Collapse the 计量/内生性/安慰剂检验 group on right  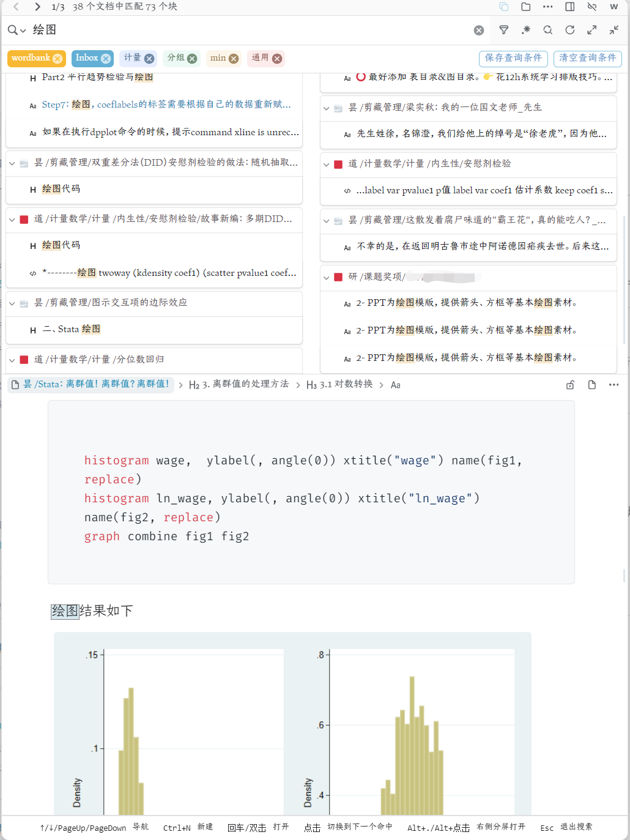coord(326,165)
